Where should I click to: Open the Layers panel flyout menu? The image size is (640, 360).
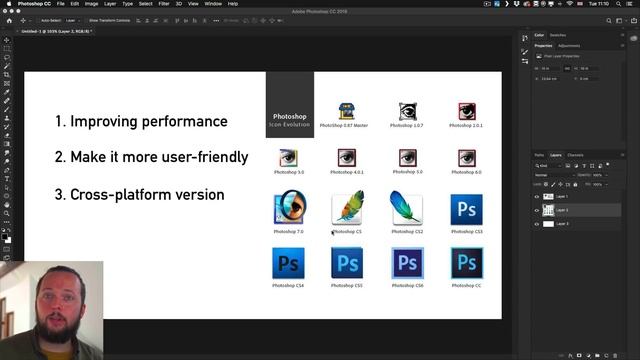pos(622,155)
